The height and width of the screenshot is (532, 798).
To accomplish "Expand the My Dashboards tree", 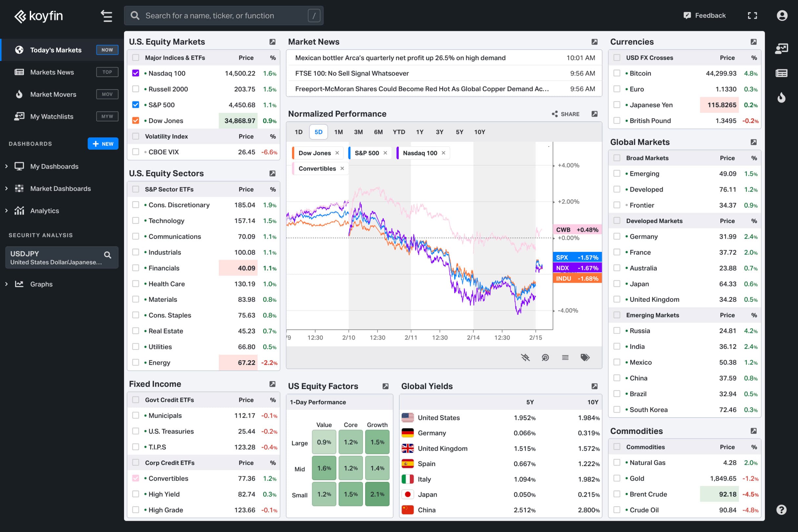I will pos(7,166).
